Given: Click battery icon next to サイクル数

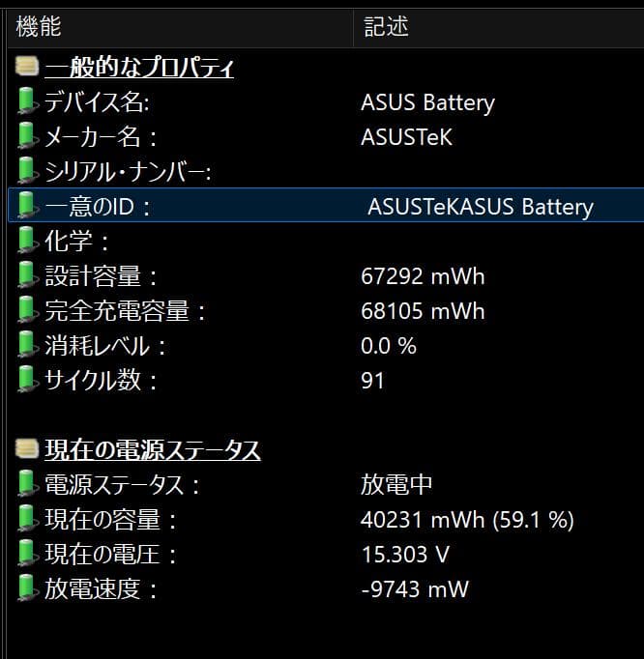Looking at the screenshot, I should 27,379.
